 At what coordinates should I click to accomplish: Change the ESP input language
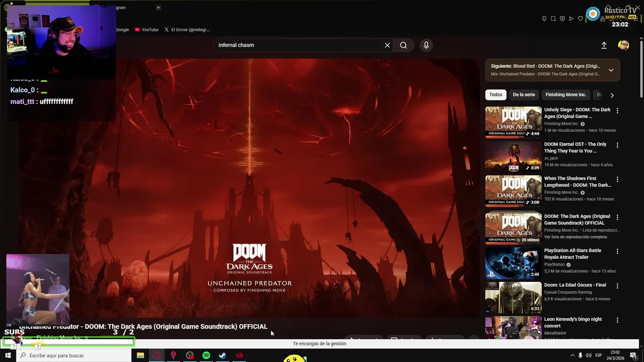(598, 355)
